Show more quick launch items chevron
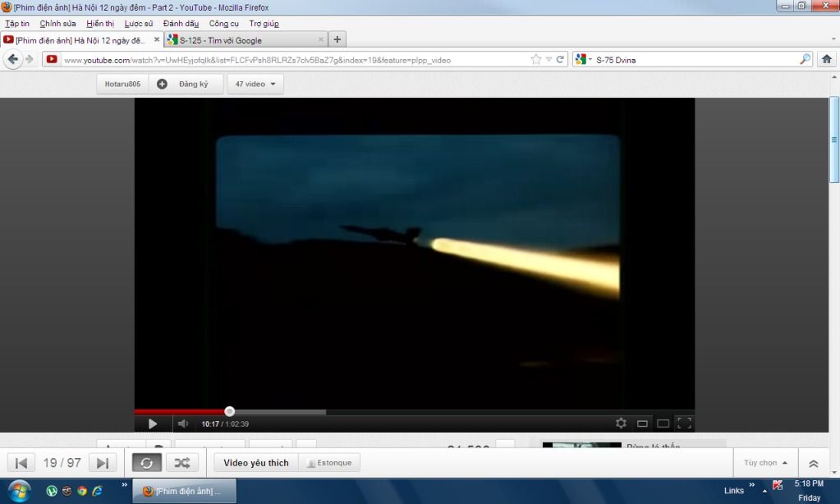The height and width of the screenshot is (504, 840). pyautogui.click(x=124, y=485)
